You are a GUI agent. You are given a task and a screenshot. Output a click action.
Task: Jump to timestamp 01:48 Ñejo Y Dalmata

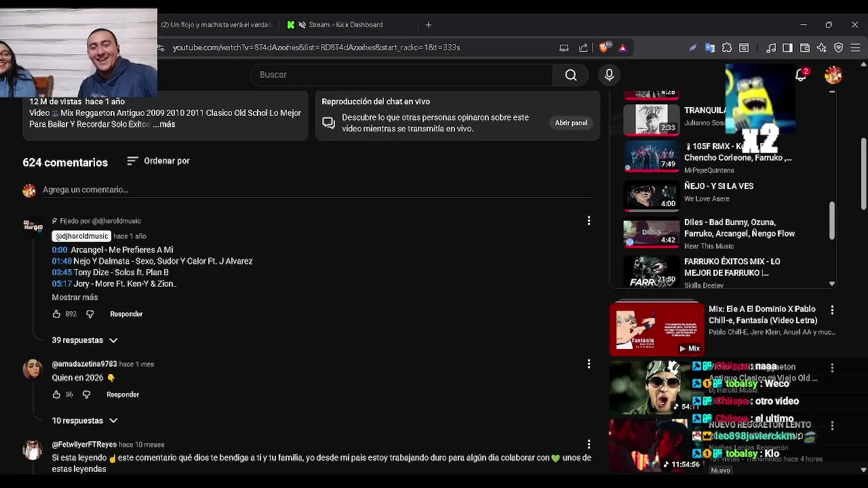62,261
